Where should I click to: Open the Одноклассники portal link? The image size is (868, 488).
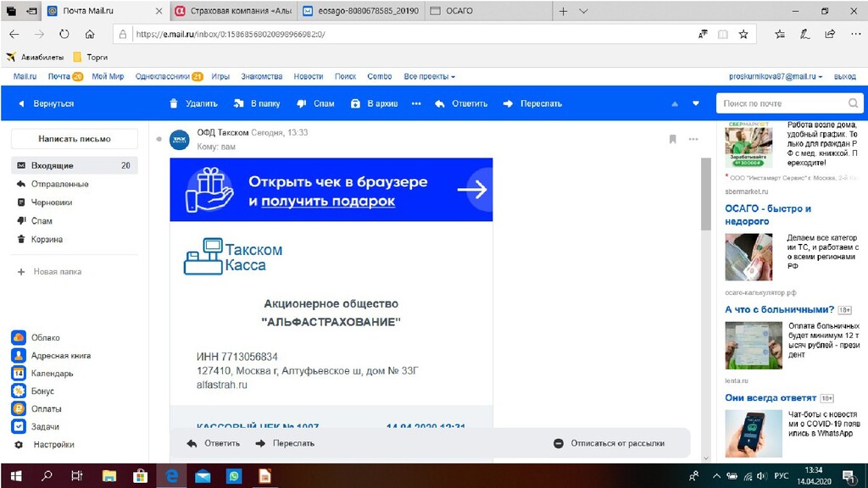tap(163, 76)
